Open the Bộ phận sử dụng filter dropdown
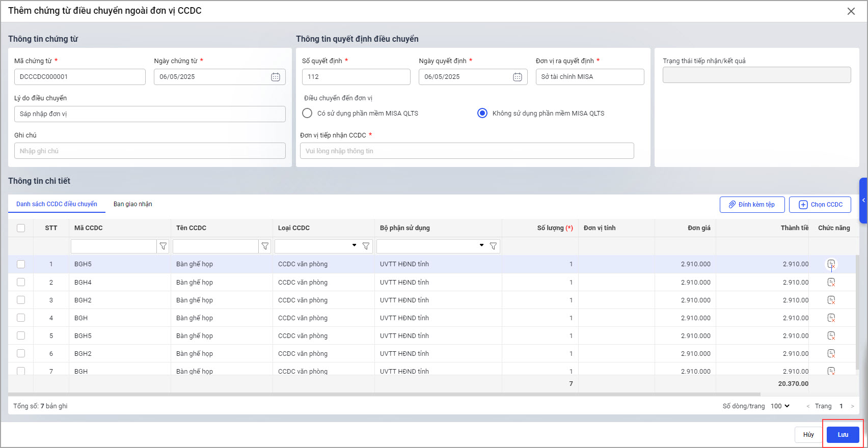The height and width of the screenshot is (448, 868). coord(481,246)
